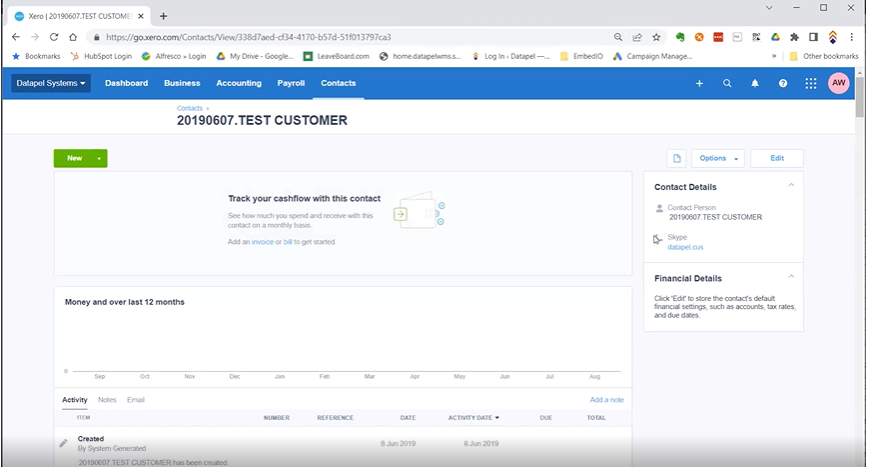Open the Other bookmarks folder
The width and height of the screenshot is (869, 467).
824,56
